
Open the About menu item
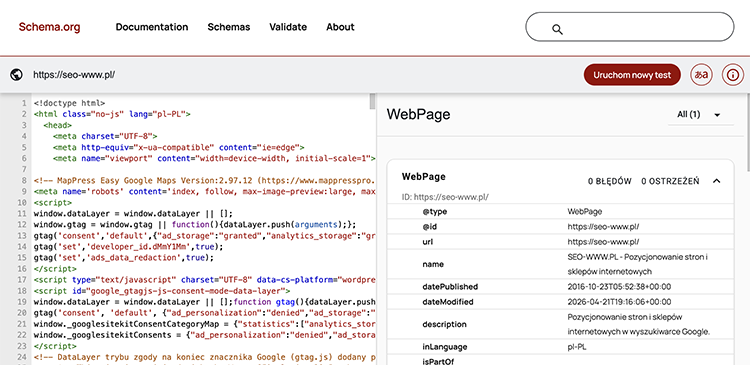(340, 27)
